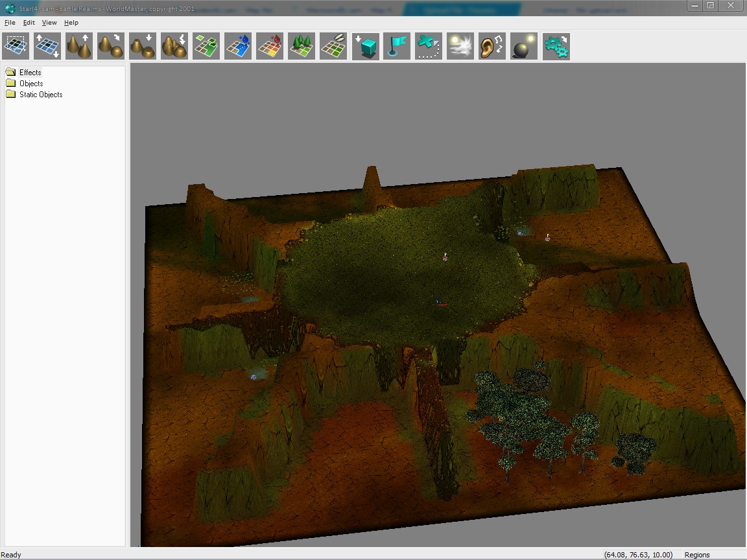
Task: Select the red drop tile coloring tool
Action: [270, 46]
